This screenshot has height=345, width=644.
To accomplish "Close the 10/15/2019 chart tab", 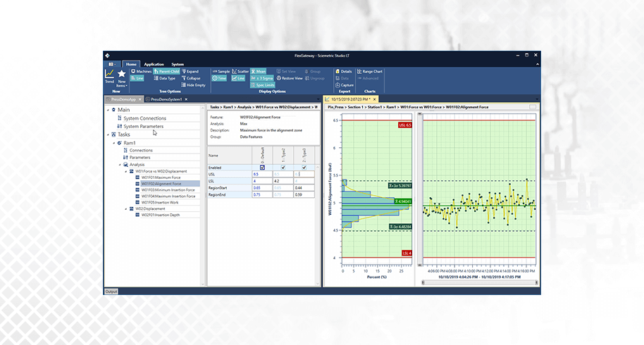I will (x=374, y=99).
